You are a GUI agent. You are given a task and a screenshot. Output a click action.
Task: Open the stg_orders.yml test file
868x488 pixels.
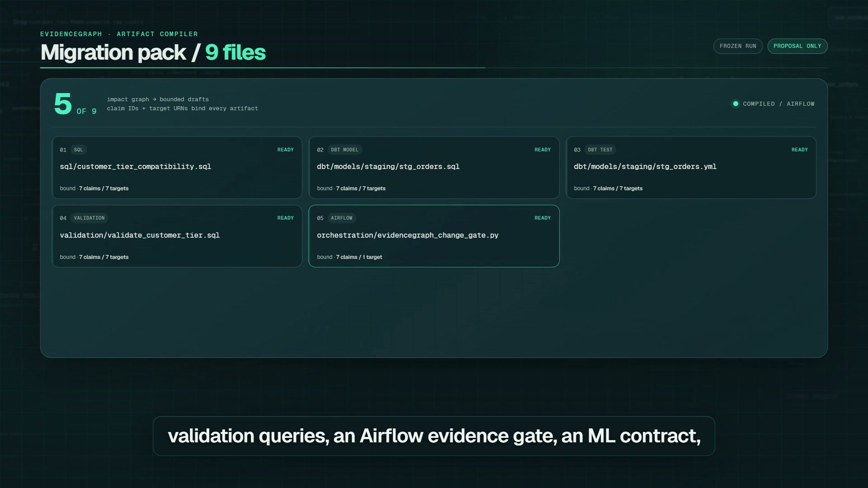point(691,168)
